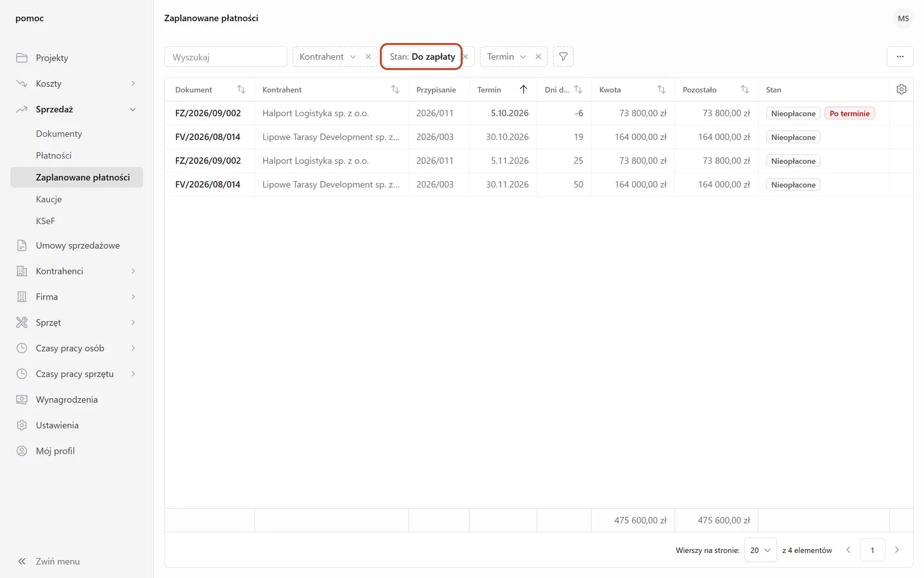Image resolution: width=924 pixels, height=578 pixels.
Task: Open the three-dots more options button
Action: point(900,57)
